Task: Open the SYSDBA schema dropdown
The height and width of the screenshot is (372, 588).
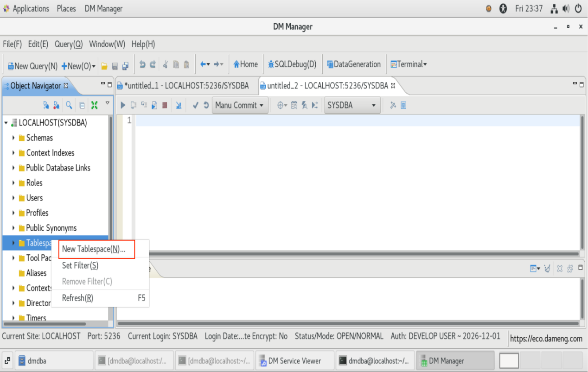Action: [352, 105]
